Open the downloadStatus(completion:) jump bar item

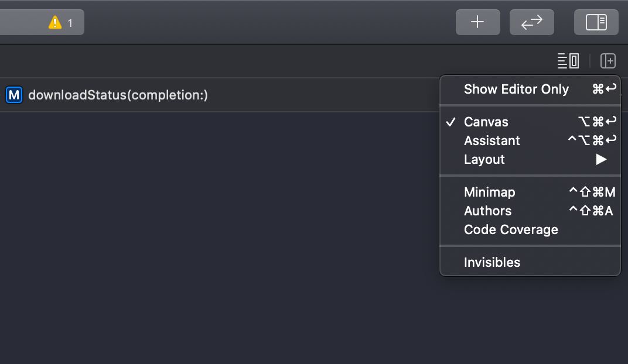pos(118,95)
